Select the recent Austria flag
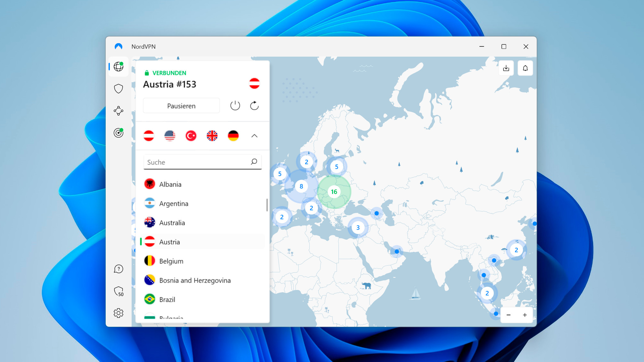Image resolution: width=644 pixels, height=362 pixels. coord(149,136)
